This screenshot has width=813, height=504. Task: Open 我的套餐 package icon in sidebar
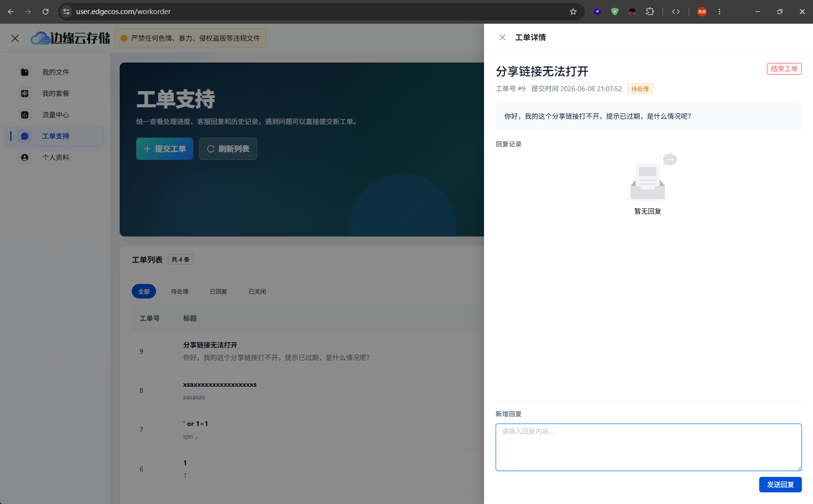25,94
